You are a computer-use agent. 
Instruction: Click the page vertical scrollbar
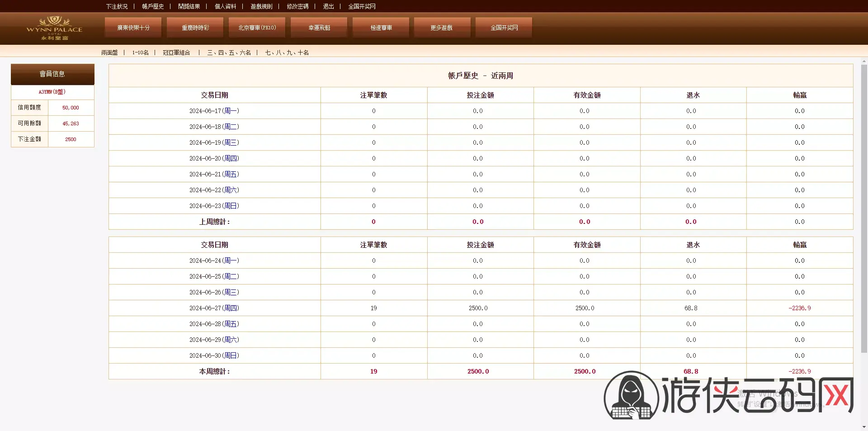coord(864,208)
